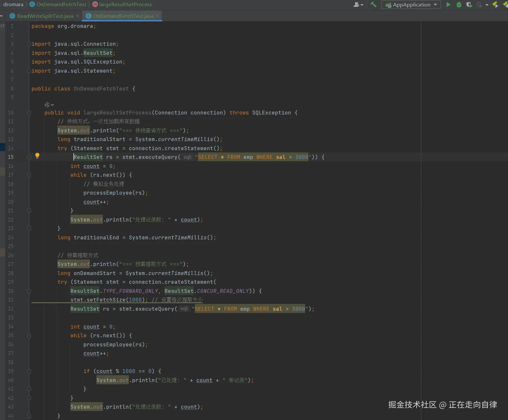508x420 pixels.
Task: Click the comment '// 模拟业务处理' on line 18
Action: [x=104, y=184]
